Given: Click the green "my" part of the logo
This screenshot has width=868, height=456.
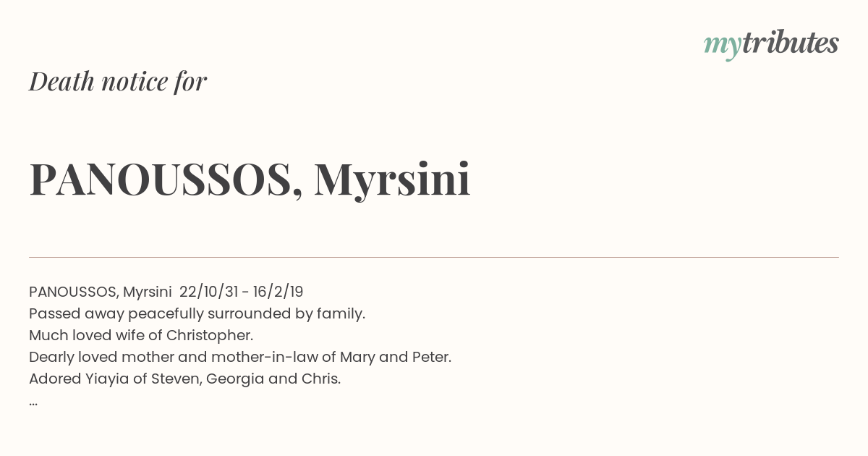Looking at the screenshot, I should coord(722,48).
